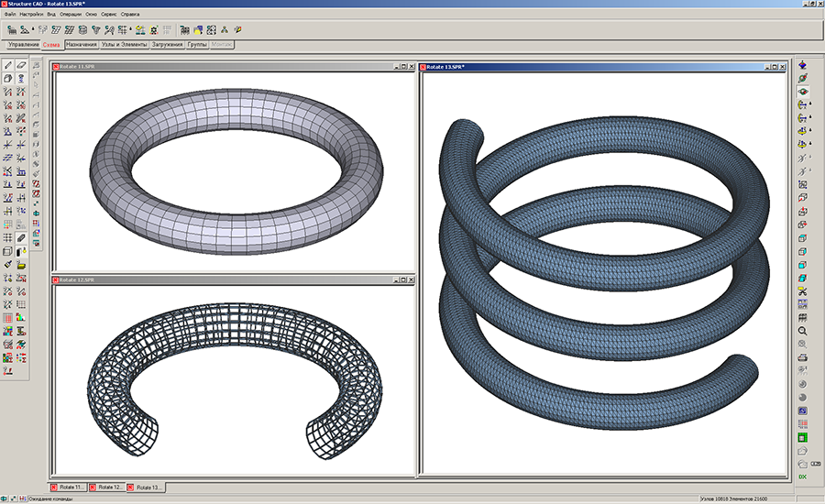Open dropdown arrow beside second top toolbar icon
The width and height of the screenshot is (825, 504).
pyautogui.click(x=34, y=30)
